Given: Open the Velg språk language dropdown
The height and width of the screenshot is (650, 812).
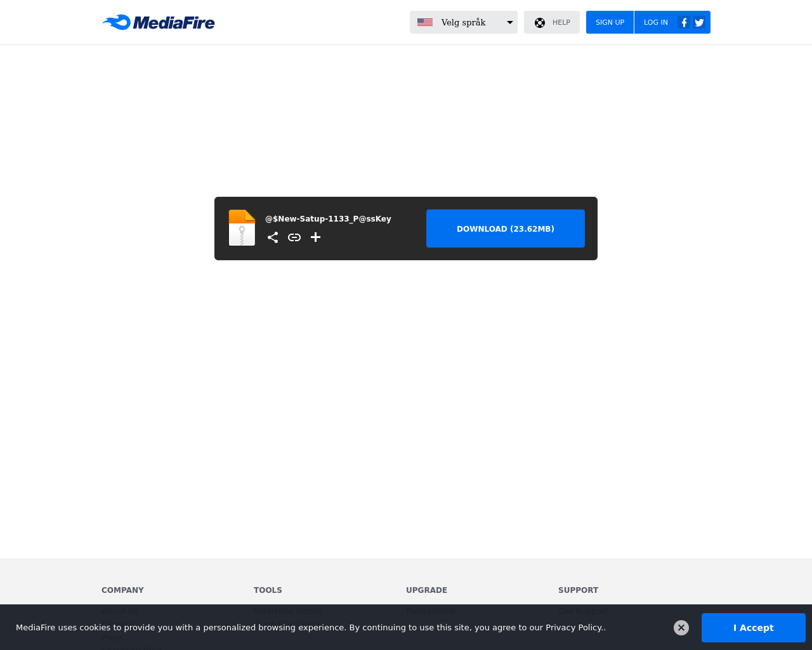Looking at the screenshot, I should point(464,22).
